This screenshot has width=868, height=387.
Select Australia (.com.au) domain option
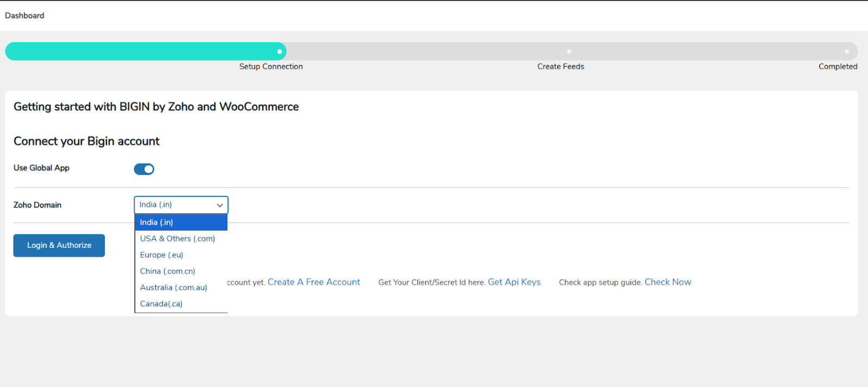point(174,288)
